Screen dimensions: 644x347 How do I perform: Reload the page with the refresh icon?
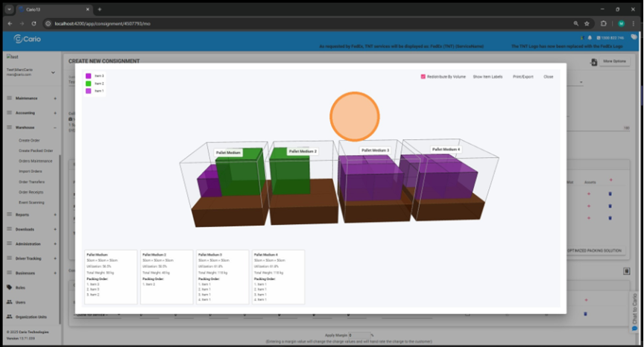tap(34, 23)
